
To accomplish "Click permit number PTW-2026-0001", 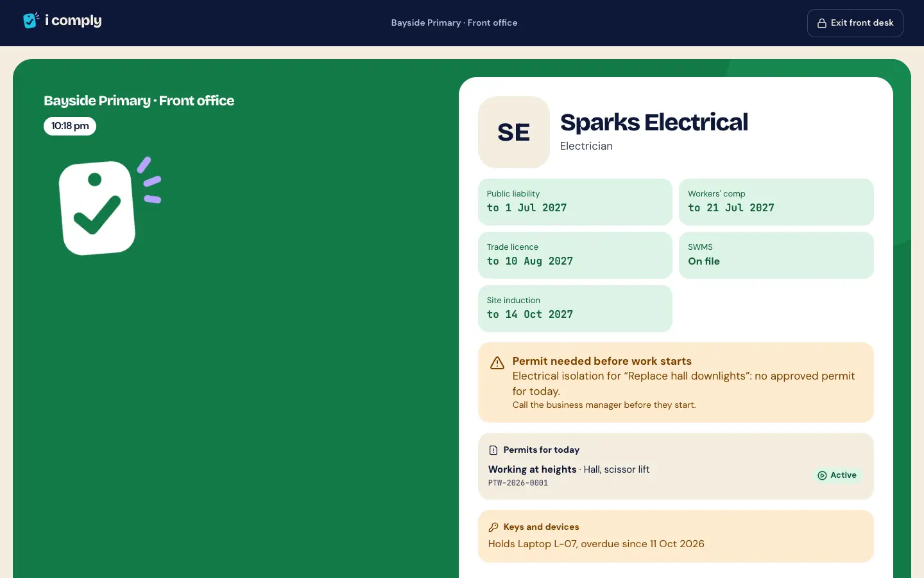I will (x=518, y=483).
